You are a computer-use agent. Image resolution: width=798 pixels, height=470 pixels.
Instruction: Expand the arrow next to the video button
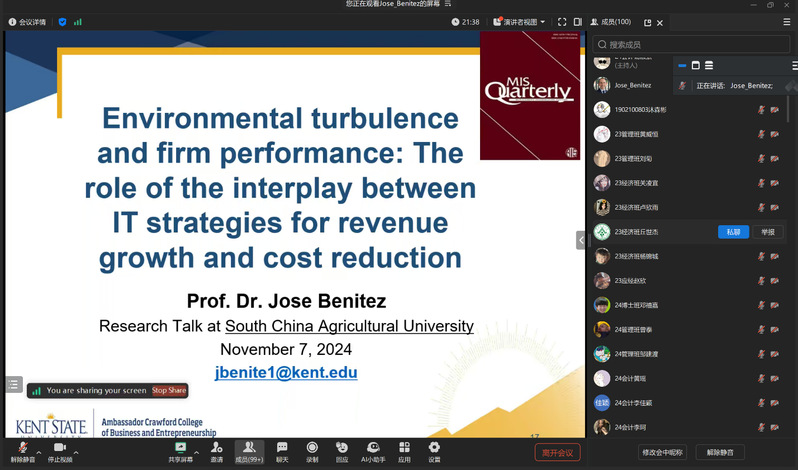(76, 452)
